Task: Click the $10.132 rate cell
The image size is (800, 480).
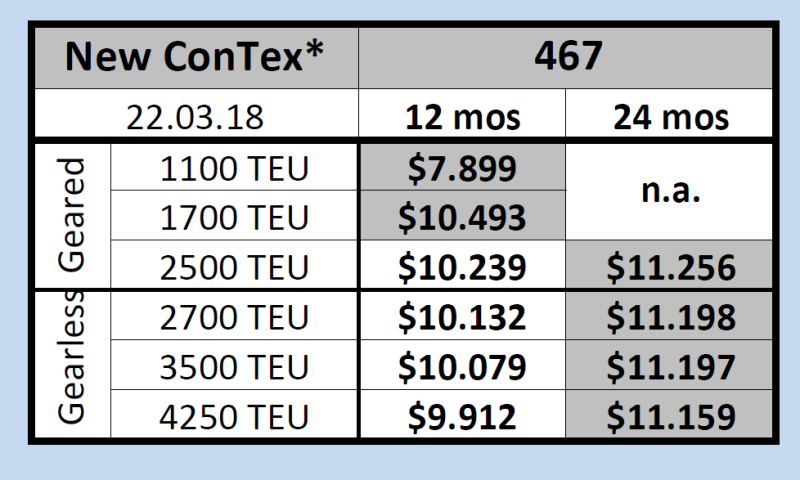Action: (462, 316)
